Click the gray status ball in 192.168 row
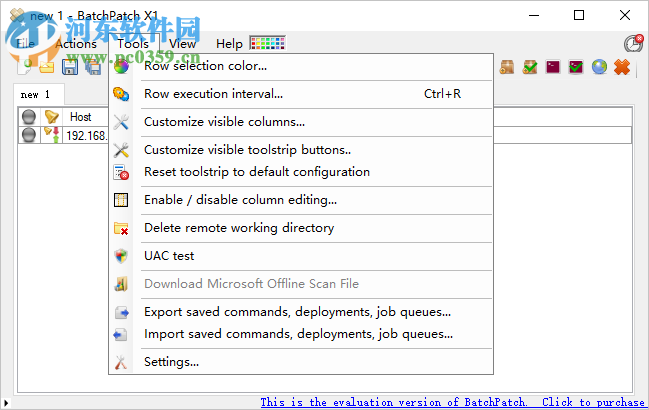 [29, 135]
